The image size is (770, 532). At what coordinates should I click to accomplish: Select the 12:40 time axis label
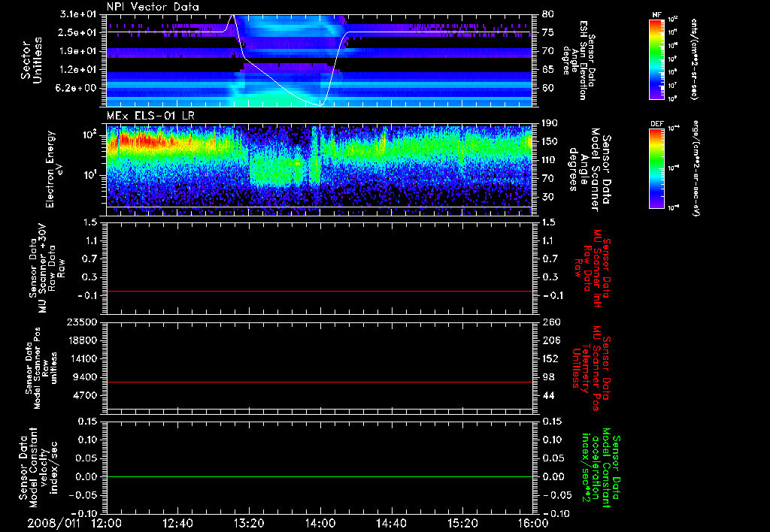point(177,522)
